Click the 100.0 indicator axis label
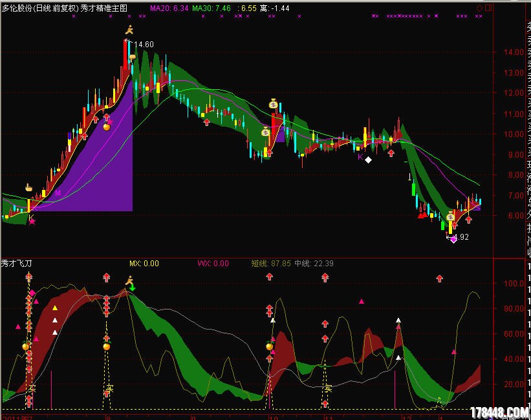Screen dimensions: 531x420 (x=514, y=283)
